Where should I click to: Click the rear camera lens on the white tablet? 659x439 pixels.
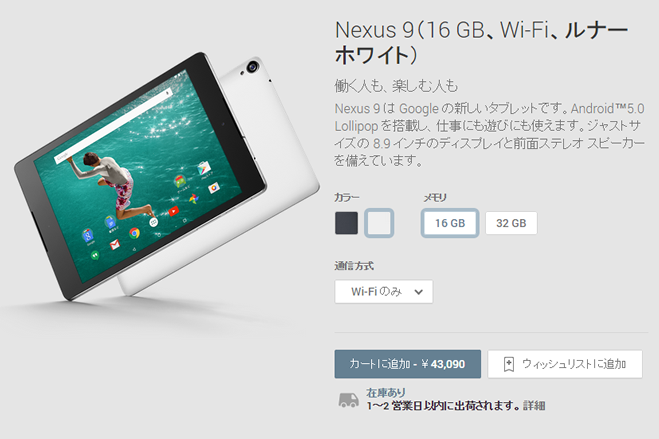[253, 66]
